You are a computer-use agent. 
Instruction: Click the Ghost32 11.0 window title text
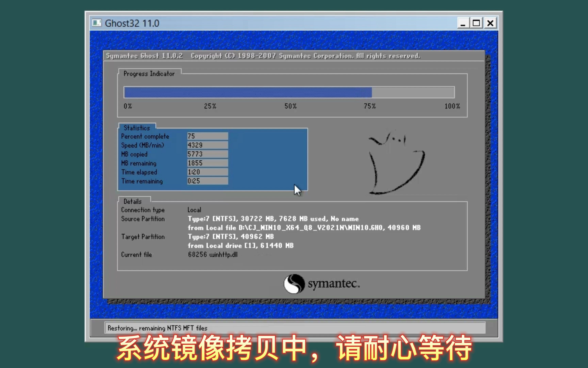tap(132, 23)
